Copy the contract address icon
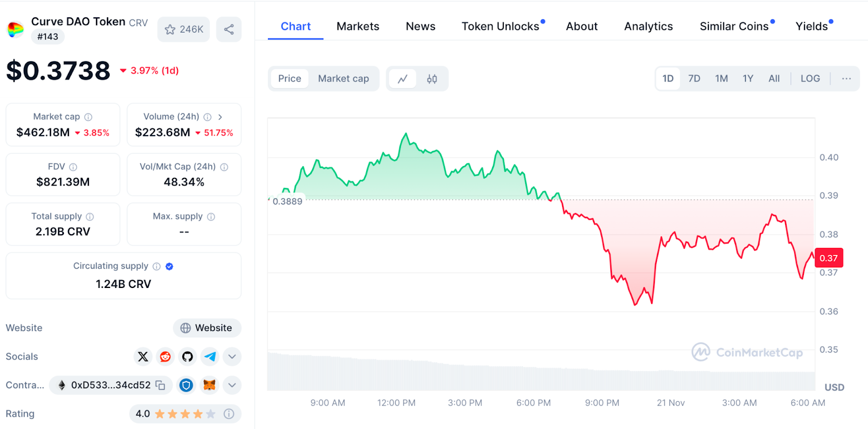 (x=161, y=385)
